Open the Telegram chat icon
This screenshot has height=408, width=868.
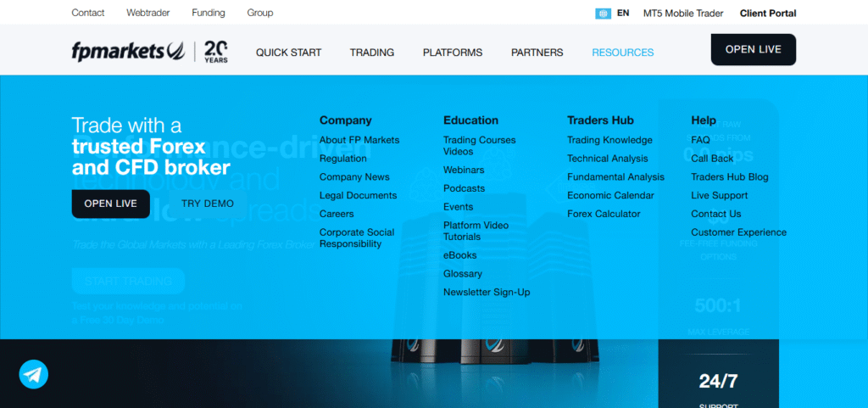[x=34, y=374]
